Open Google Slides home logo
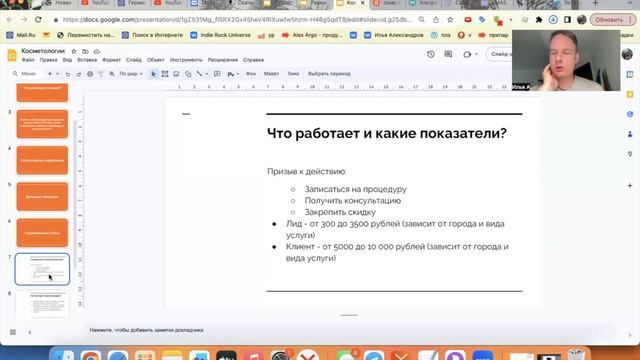This screenshot has width=640, height=360. pos(12,55)
